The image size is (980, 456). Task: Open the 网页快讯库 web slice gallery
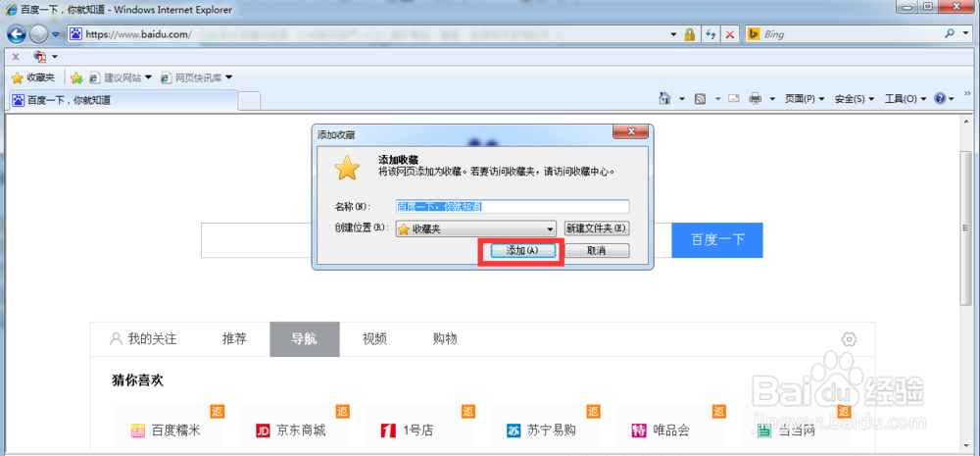click(x=196, y=77)
